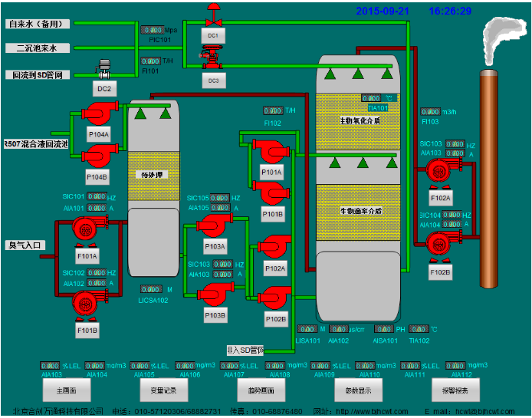This screenshot has height=418, width=532.
Task: Click the DC2 gray motorized valve icon
Action: click(x=104, y=70)
